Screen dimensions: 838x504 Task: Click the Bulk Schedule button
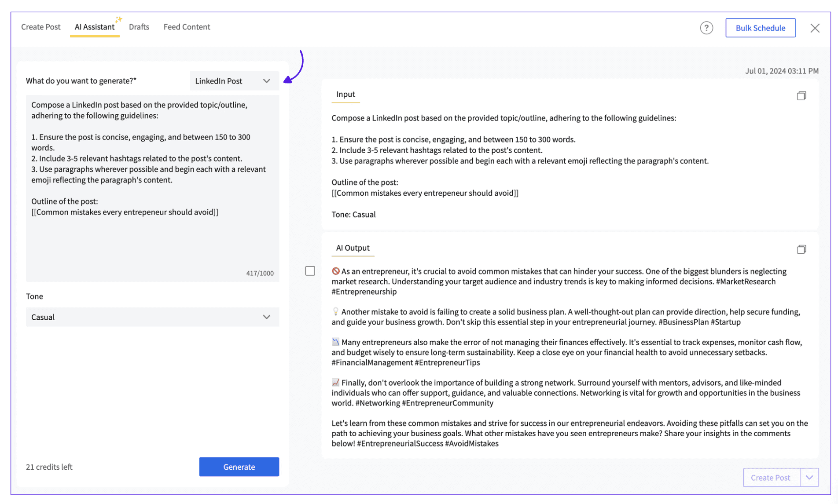coord(760,28)
